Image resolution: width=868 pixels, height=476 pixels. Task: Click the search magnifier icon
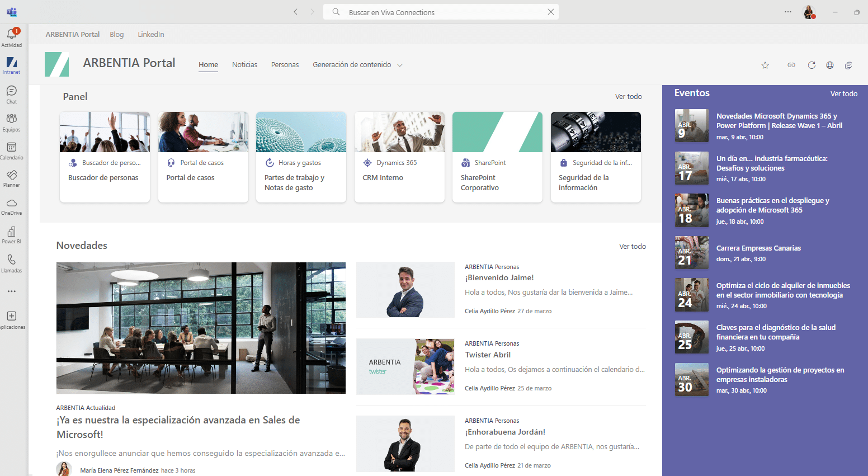pos(336,12)
